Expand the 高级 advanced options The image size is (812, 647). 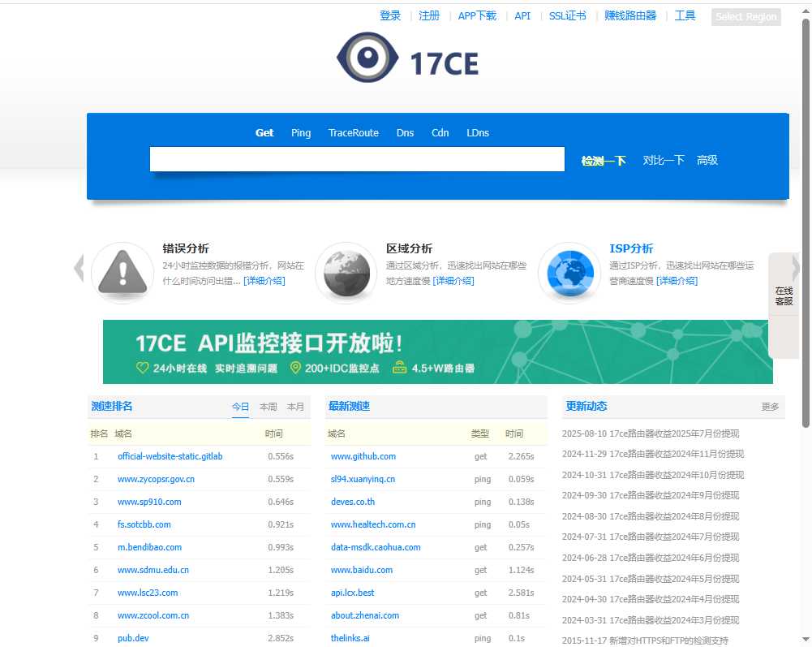pyautogui.click(x=707, y=161)
